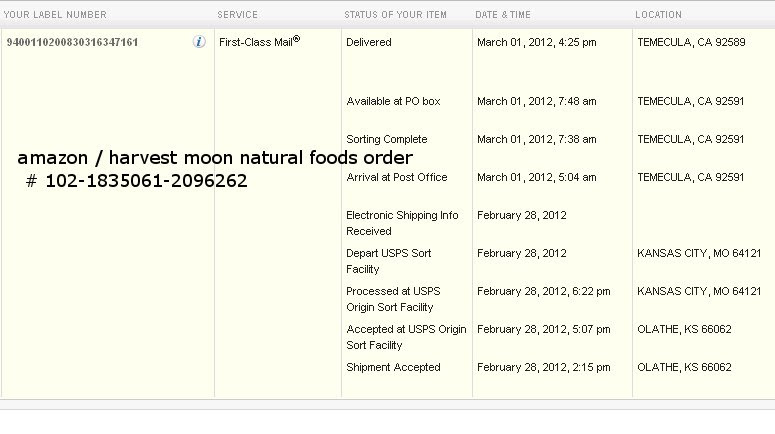
Task: Select date February 28, 2012, 6:22 pm
Action: (543, 291)
